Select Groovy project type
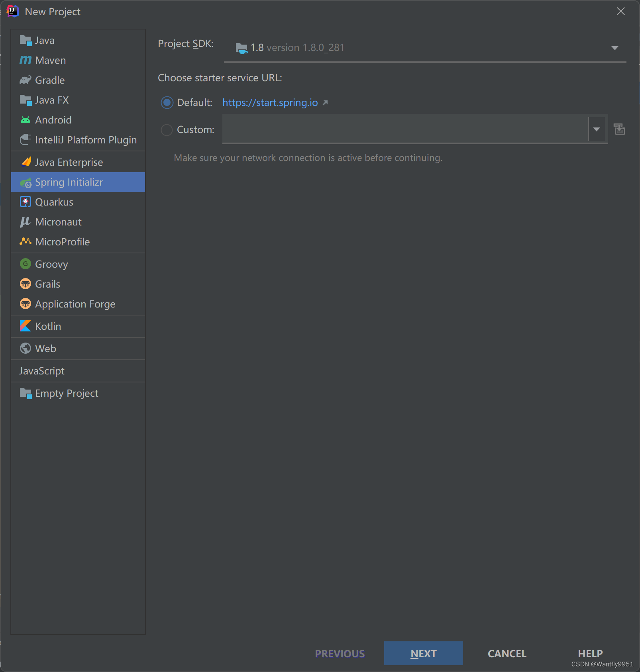The height and width of the screenshot is (672, 640). 78,264
